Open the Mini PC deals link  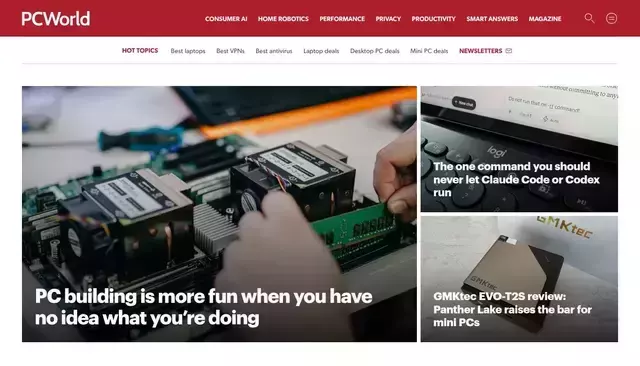click(429, 51)
